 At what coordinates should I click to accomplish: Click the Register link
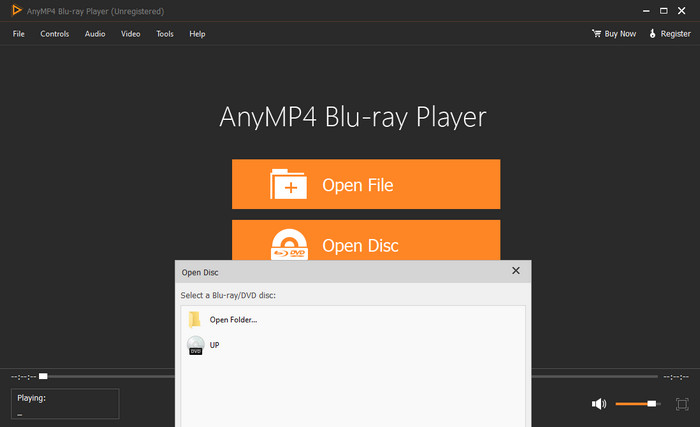coord(670,34)
